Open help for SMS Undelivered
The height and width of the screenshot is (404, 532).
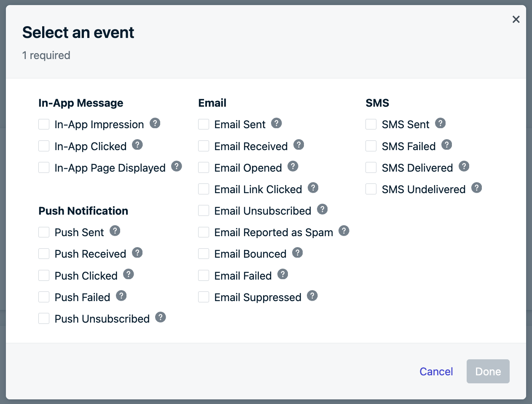coord(477,188)
